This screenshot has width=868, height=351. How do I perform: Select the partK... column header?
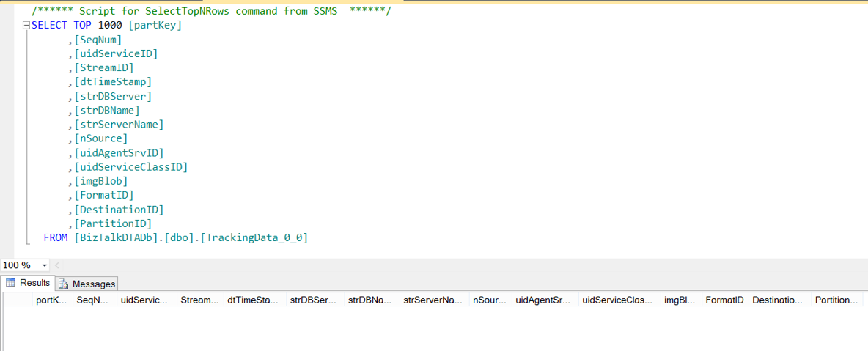pos(52,300)
